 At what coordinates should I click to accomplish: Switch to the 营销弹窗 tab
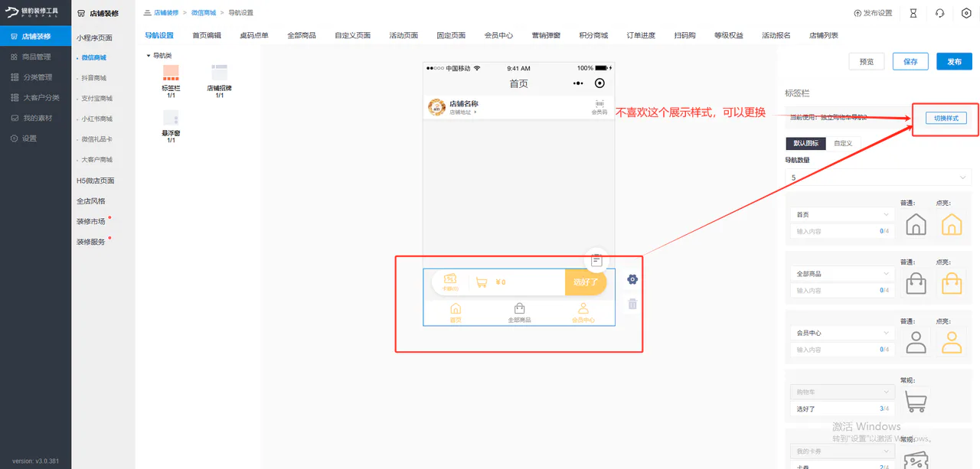coord(547,35)
